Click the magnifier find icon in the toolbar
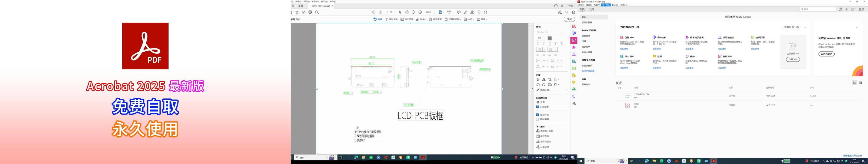Viewport: 868px width, 164px height. 317,12
